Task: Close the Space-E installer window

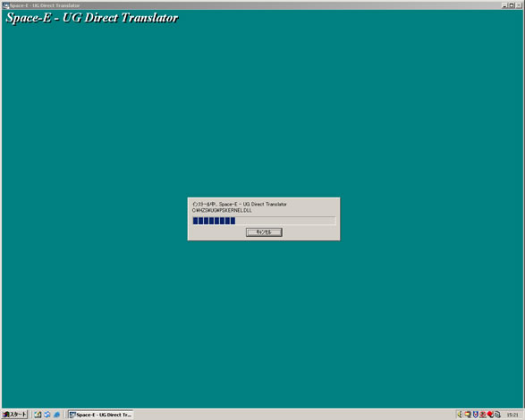Action: [x=519, y=5]
